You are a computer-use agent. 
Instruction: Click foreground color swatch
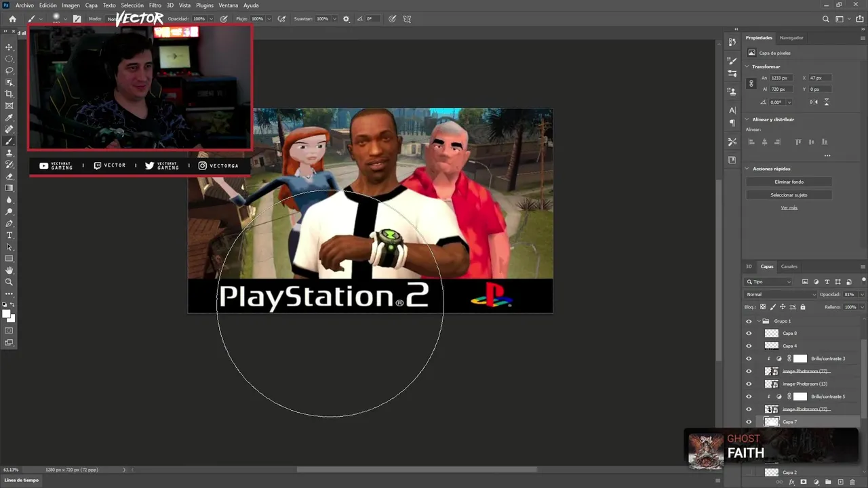(7, 314)
